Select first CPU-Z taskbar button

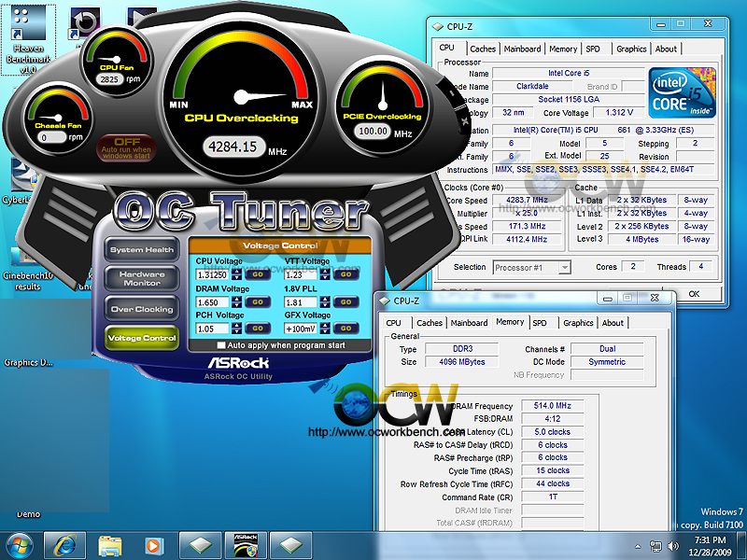(x=201, y=546)
